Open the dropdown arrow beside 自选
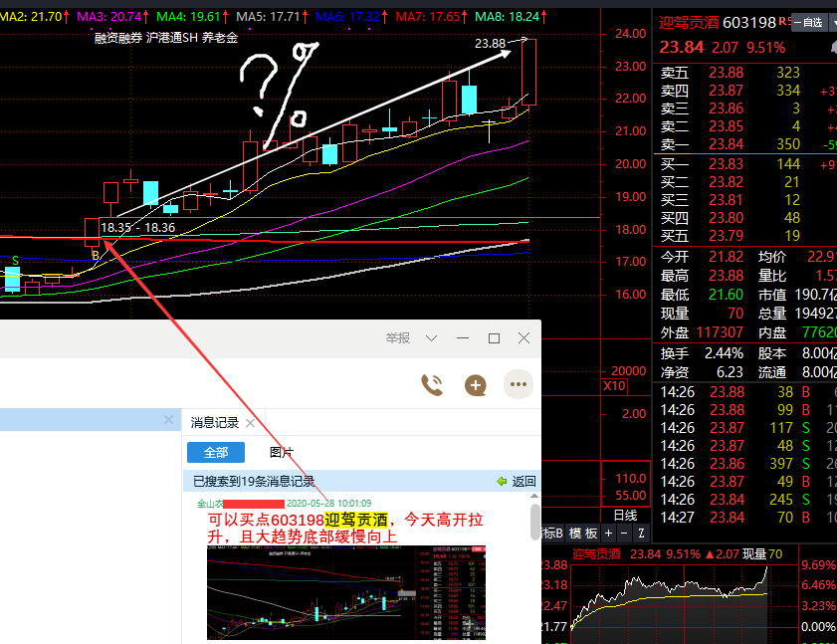Viewport: 837px width, 644px height. coord(833,23)
